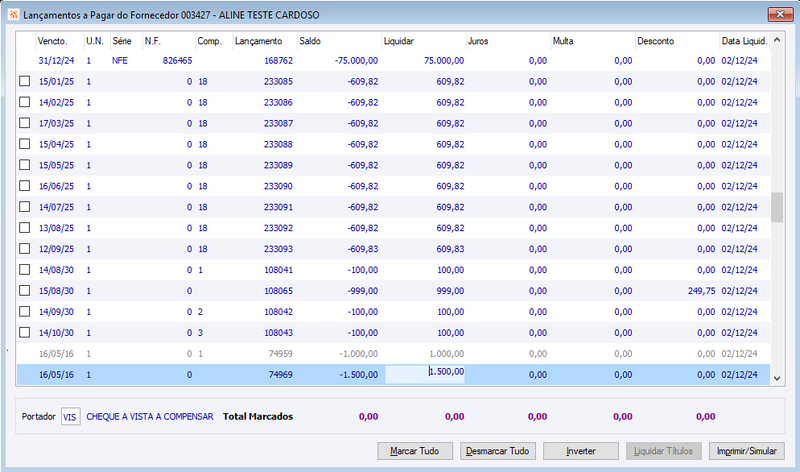The height and width of the screenshot is (472, 800).
Task: Click greyed lançamento number 74959
Action: (x=281, y=353)
